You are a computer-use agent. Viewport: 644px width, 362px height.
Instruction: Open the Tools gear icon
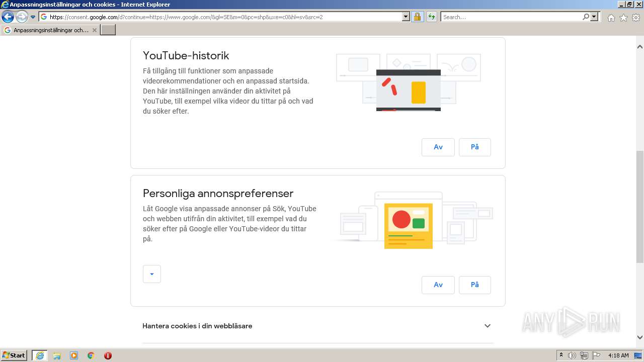click(636, 18)
